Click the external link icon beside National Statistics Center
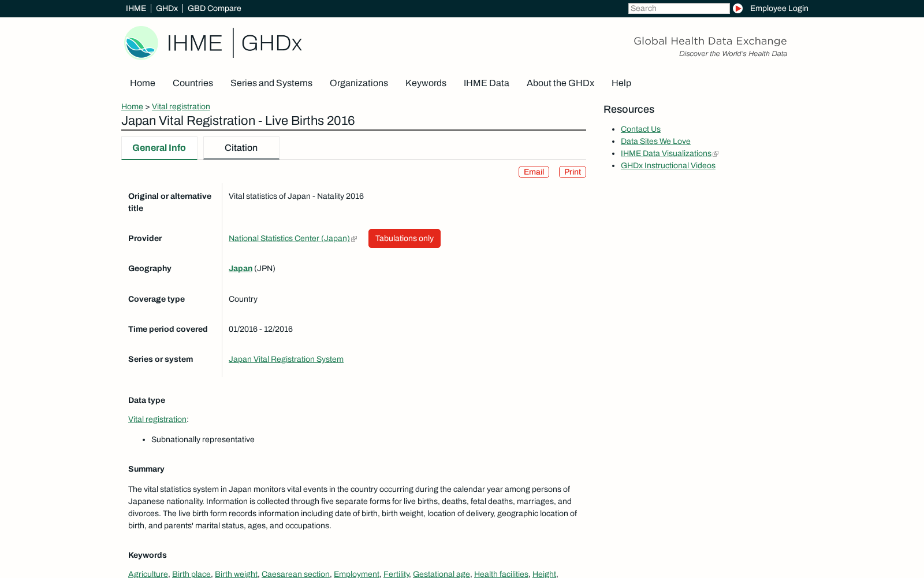 click(x=354, y=239)
